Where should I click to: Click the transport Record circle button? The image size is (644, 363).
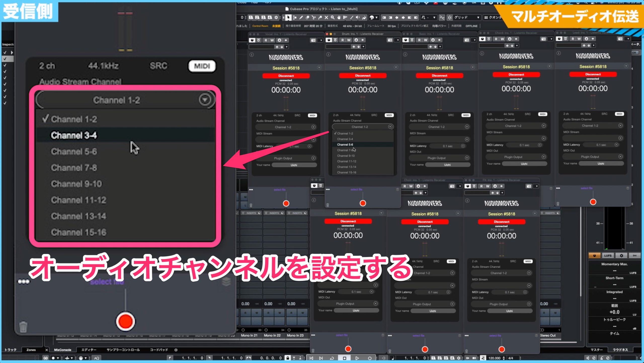click(x=370, y=358)
